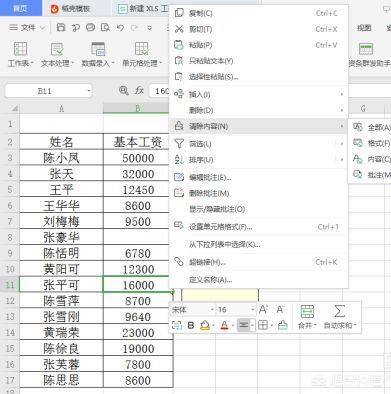
Task: Click the yellow fill color button
Action: [x=205, y=325]
